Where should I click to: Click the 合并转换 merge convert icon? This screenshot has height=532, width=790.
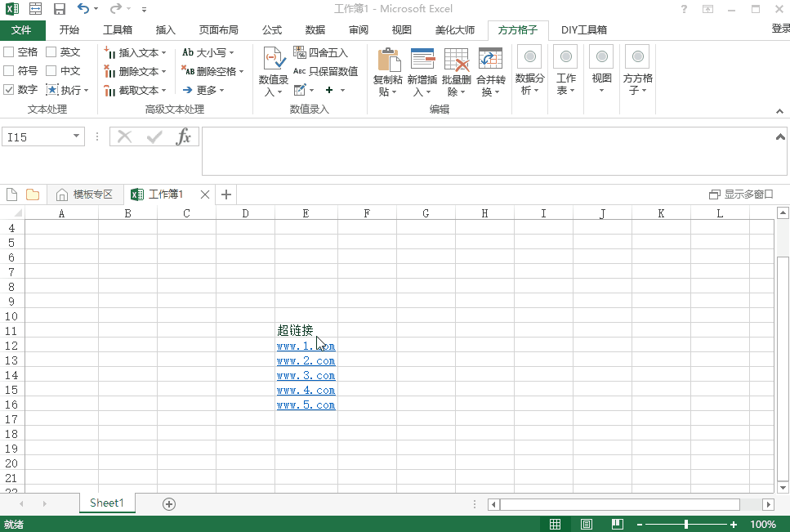(x=490, y=60)
